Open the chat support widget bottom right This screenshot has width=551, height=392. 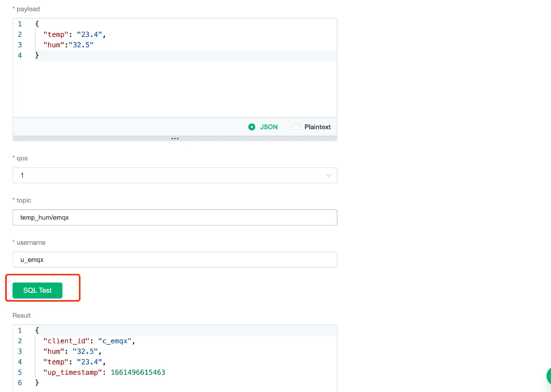(x=548, y=376)
